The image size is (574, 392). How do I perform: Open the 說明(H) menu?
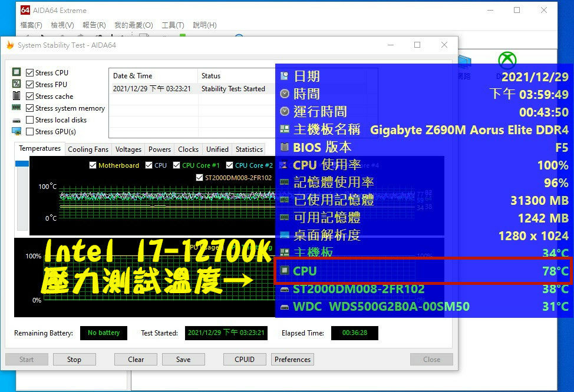pos(204,25)
